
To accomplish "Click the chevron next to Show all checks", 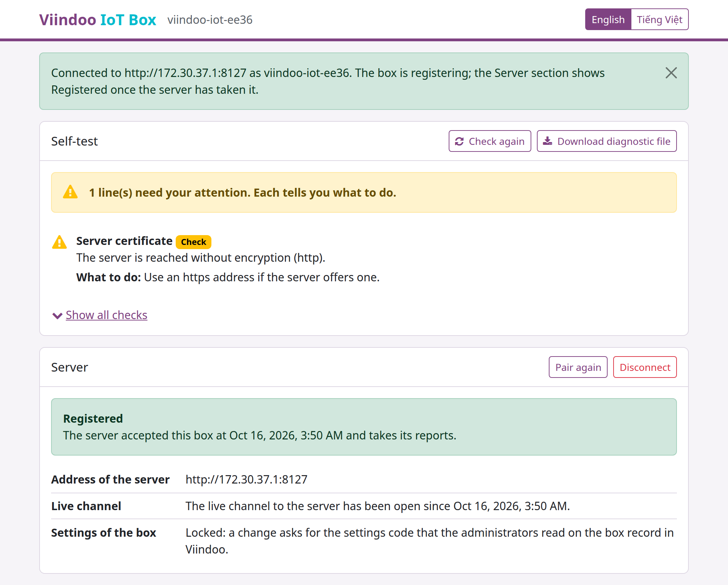I will click(x=57, y=316).
